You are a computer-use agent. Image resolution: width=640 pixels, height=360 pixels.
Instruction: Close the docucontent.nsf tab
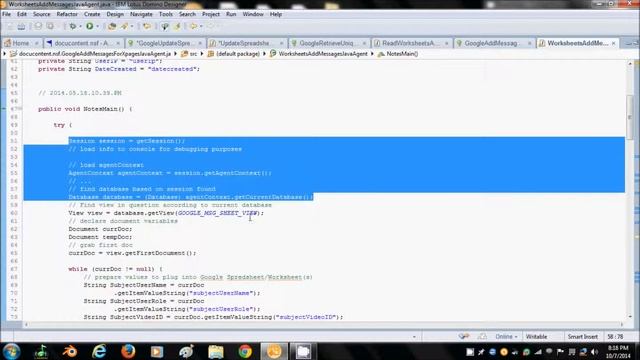pos(118,43)
